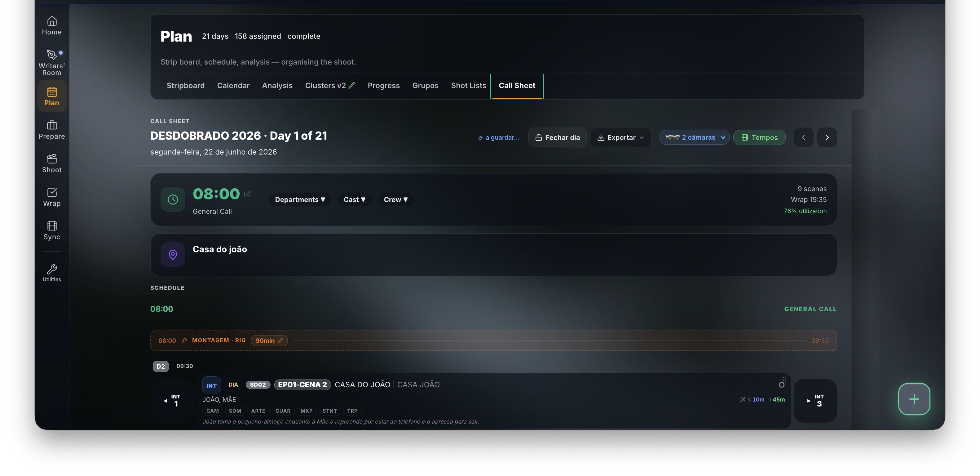Click the green plus add button
This screenshot has height=476, width=980.
point(914,399)
